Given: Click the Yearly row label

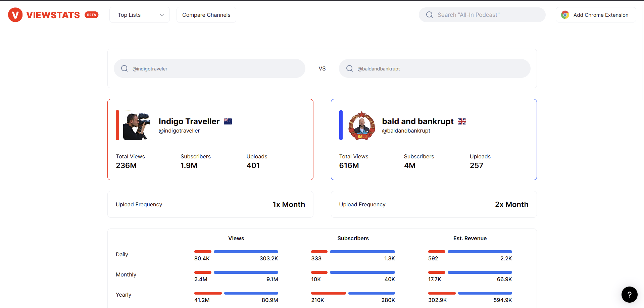Looking at the screenshot, I should (123, 295).
